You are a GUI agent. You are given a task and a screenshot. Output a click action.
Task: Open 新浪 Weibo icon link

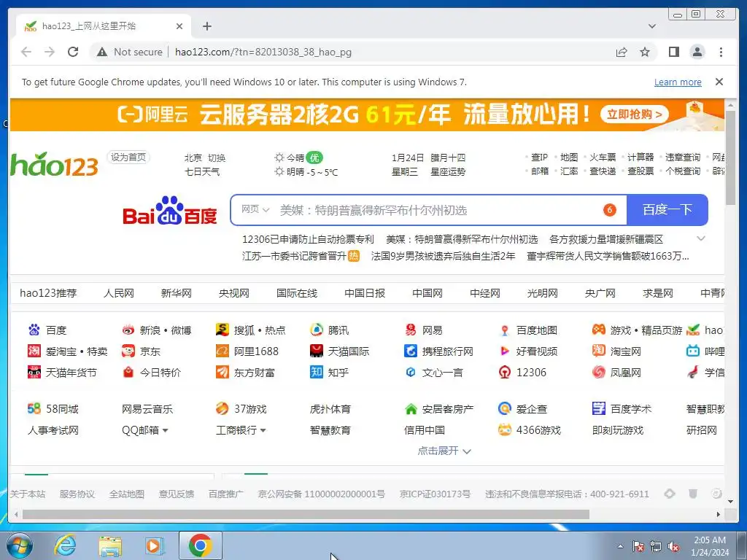click(x=128, y=330)
